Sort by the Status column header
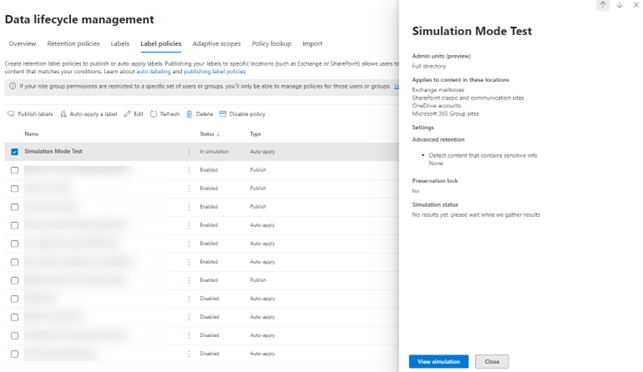Screen dimensions: 643x372 (210, 134)
